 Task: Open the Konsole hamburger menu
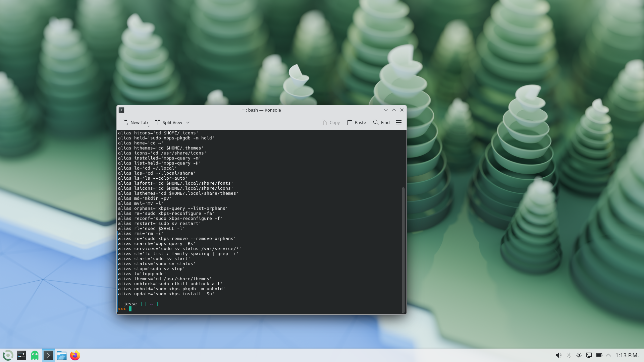click(399, 122)
